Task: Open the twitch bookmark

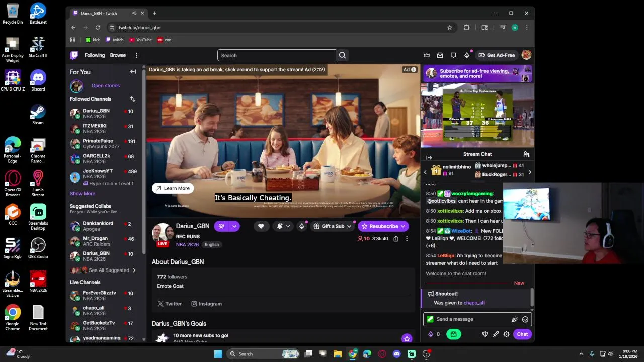Action: [x=114, y=40]
